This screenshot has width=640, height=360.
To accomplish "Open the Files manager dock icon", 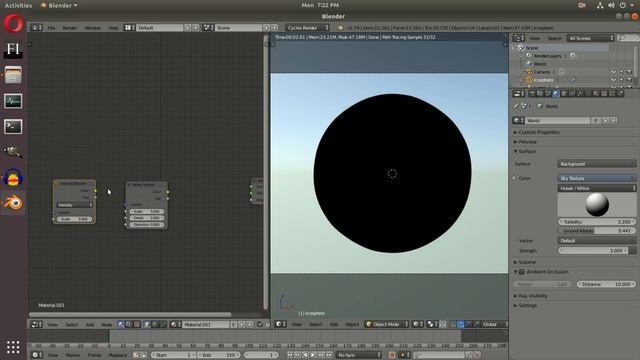I will point(13,75).
